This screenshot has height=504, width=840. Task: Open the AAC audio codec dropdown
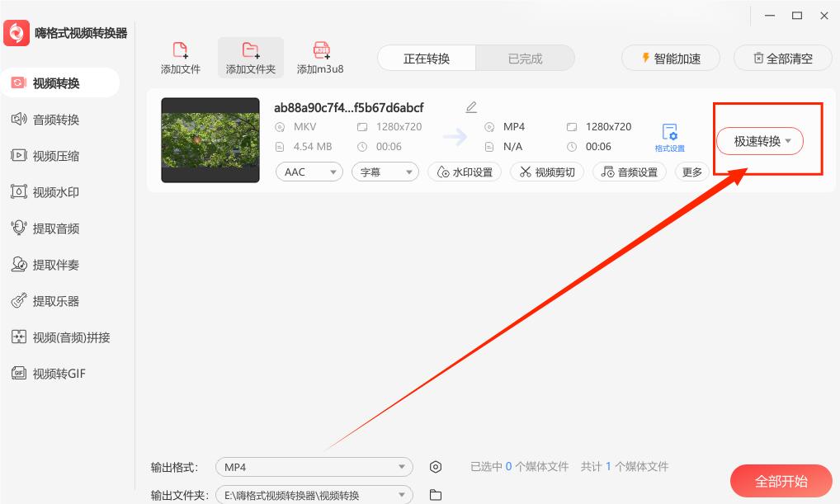[x=309, y=172]
